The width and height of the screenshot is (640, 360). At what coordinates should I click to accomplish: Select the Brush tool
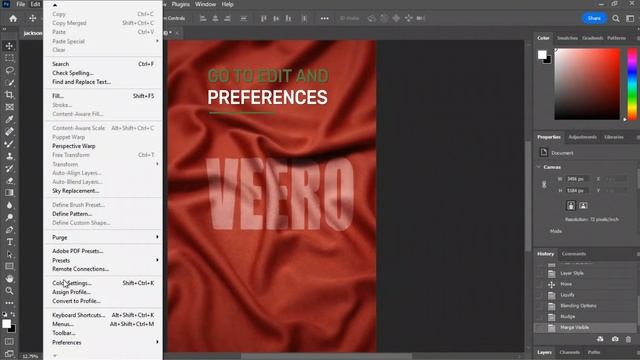click(x=9, y=144)
